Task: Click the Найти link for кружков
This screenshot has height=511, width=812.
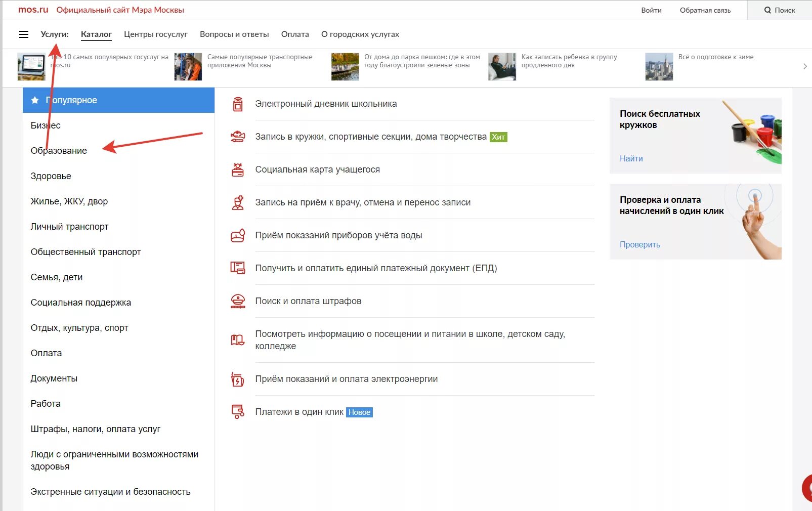Action: pyautogui.click(x=631, y=158)
